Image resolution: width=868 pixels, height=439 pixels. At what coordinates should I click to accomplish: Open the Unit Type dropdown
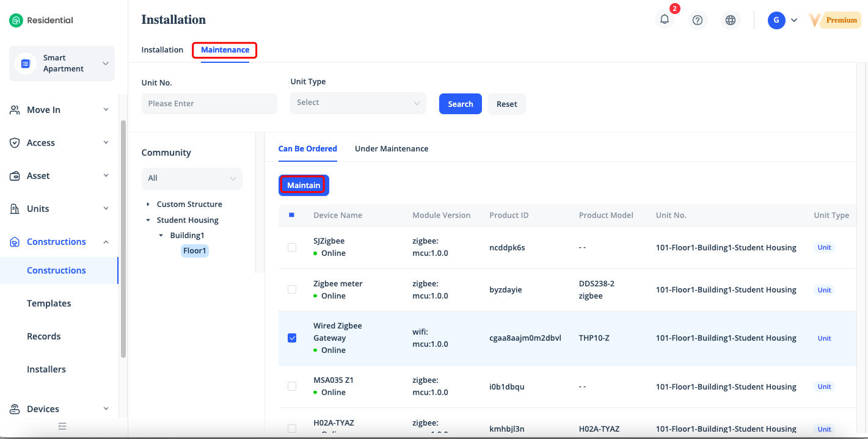[x=358, y=103]
